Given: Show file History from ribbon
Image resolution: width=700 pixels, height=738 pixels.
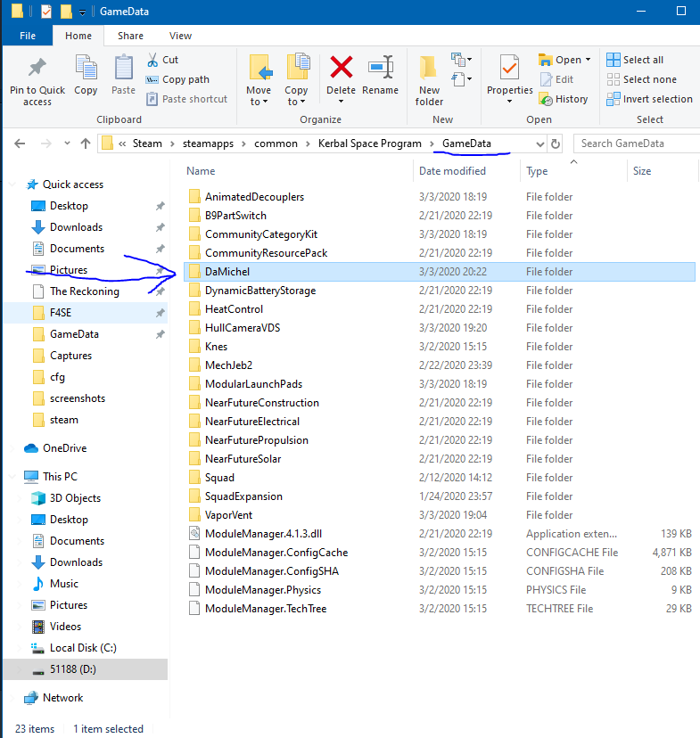Looking at the screenshot, I should coord(564,99).
